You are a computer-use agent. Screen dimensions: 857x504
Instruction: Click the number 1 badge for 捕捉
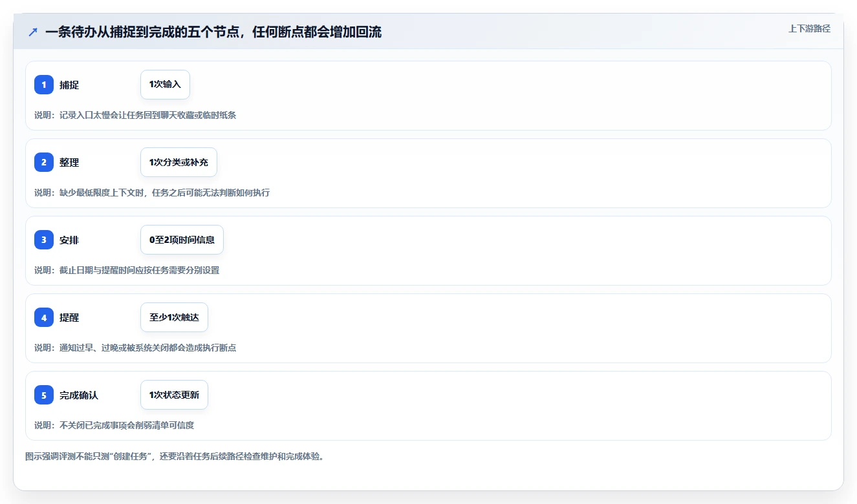[44, 85]
